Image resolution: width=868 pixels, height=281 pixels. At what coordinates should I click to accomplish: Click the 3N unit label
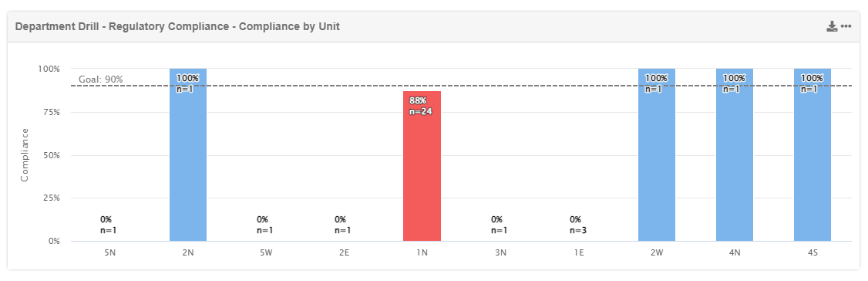[x=500, y=252]
